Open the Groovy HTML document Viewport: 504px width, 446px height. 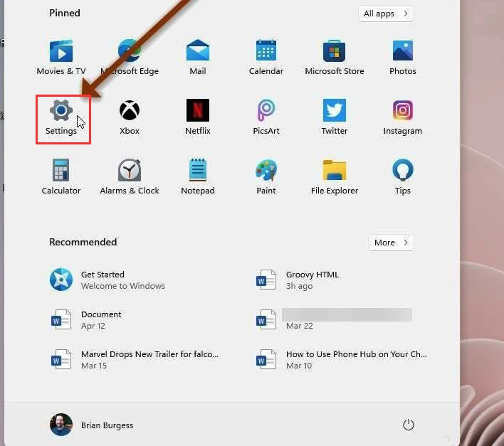298,280
